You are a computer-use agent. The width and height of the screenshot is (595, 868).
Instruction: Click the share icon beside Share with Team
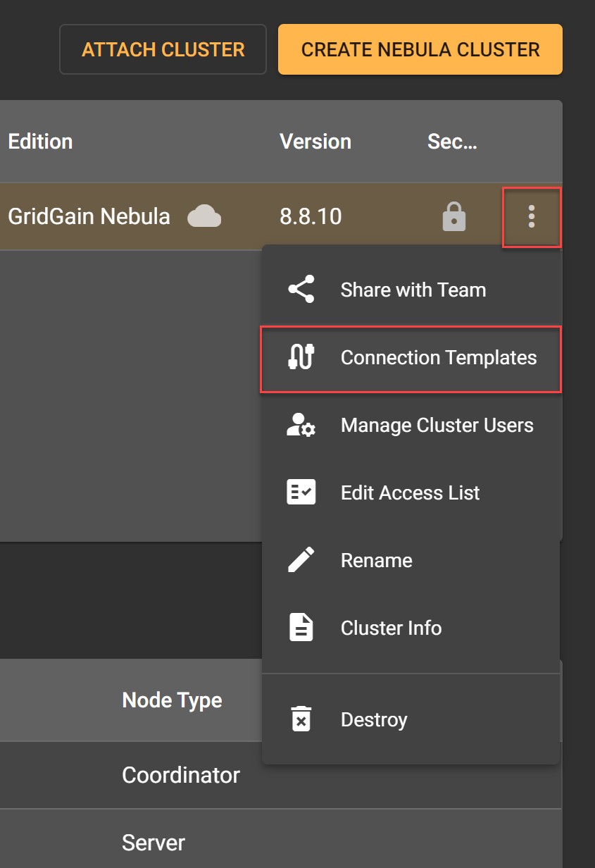point(301,290)
